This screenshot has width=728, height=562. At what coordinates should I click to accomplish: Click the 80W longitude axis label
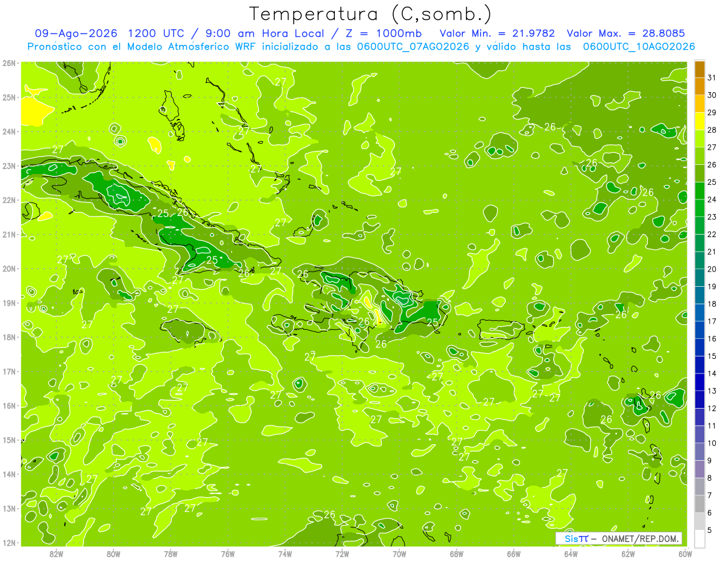[113, 554]
